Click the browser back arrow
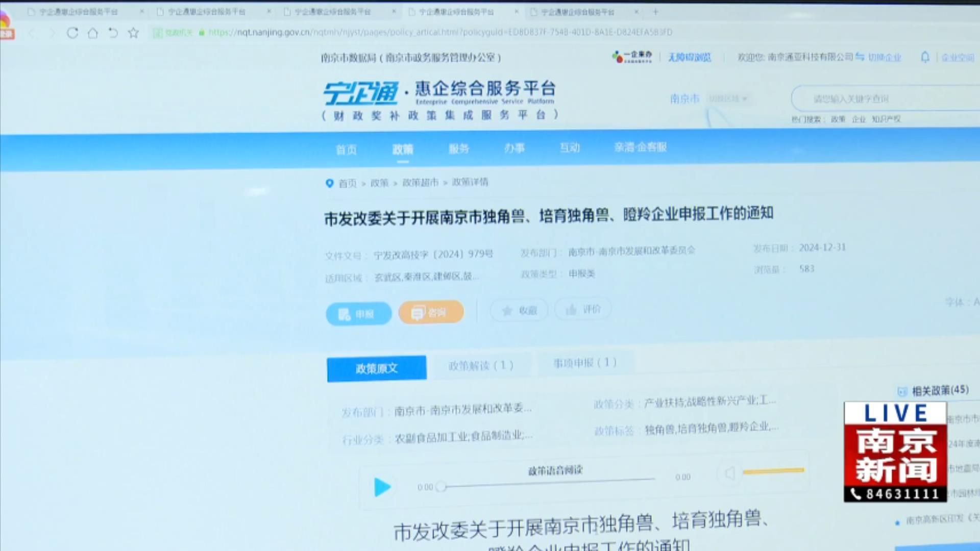Image resolution: width=980 pixels, height=551 pixels. coord(32,33)
